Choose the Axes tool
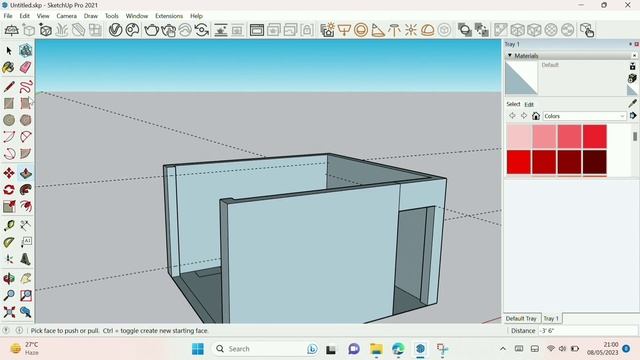Image resolution: width=640 pixels, height=360 pixels. [9, 259]
